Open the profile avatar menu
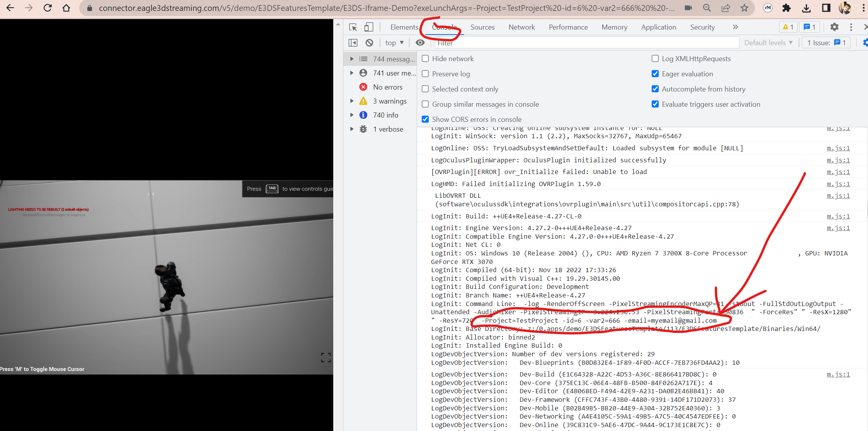This screenshot has height=431, width=868. click(x=845, y=8)
